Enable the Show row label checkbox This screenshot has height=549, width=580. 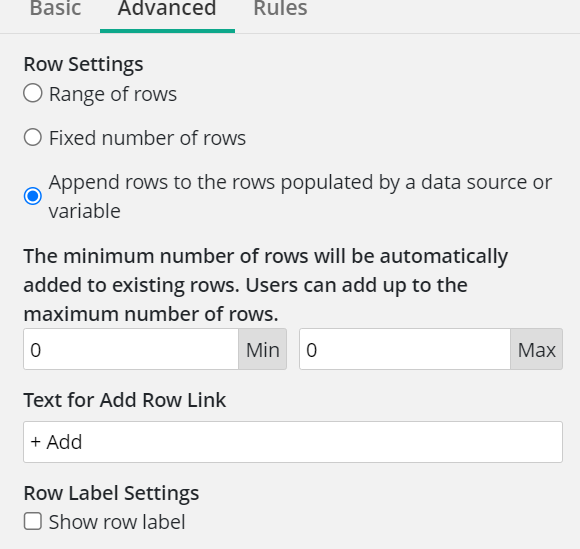pos(33,521)
